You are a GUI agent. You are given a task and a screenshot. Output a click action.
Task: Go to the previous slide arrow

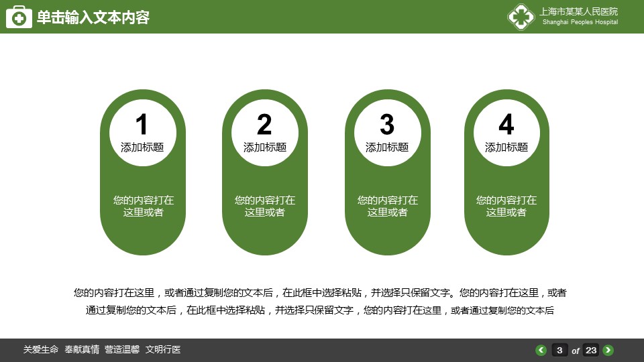coord(541,350)
